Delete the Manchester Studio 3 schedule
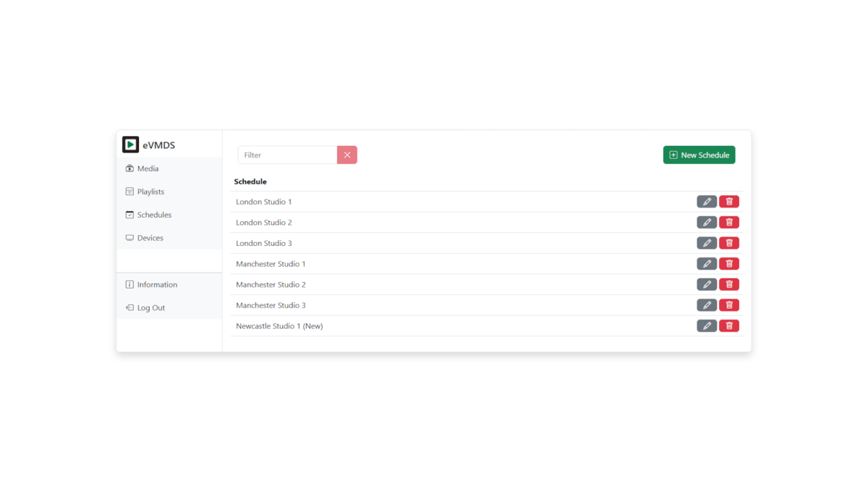 point(729,305)
